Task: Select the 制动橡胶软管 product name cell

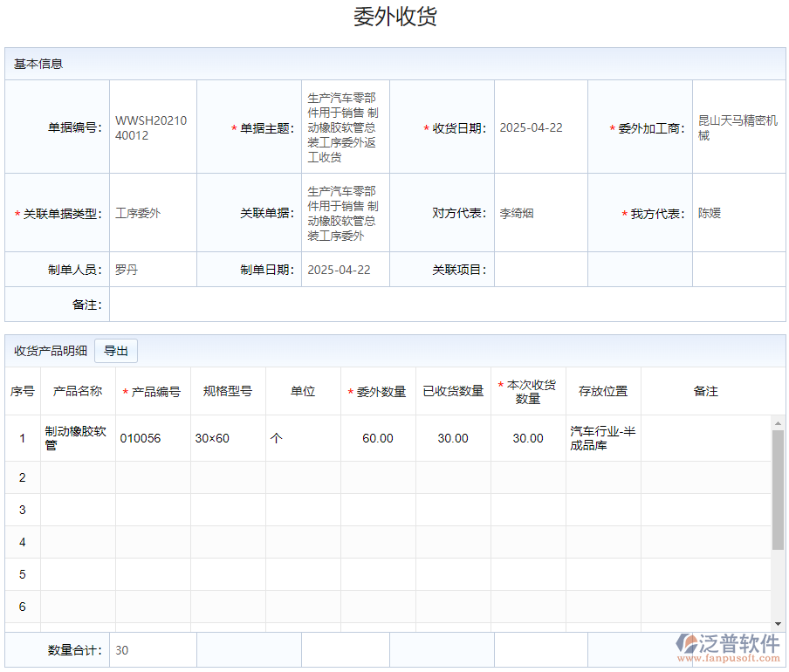Action: click(x=77, y=438)
